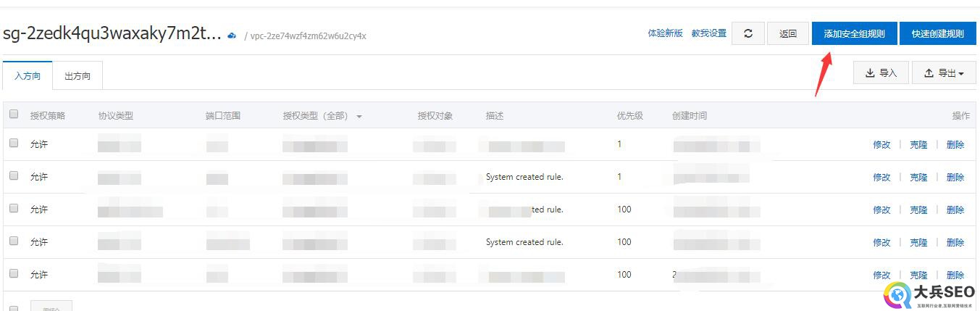980x311 pixels.
Task: Click the 创建时间 column header
Action: [x=690, y=116]
